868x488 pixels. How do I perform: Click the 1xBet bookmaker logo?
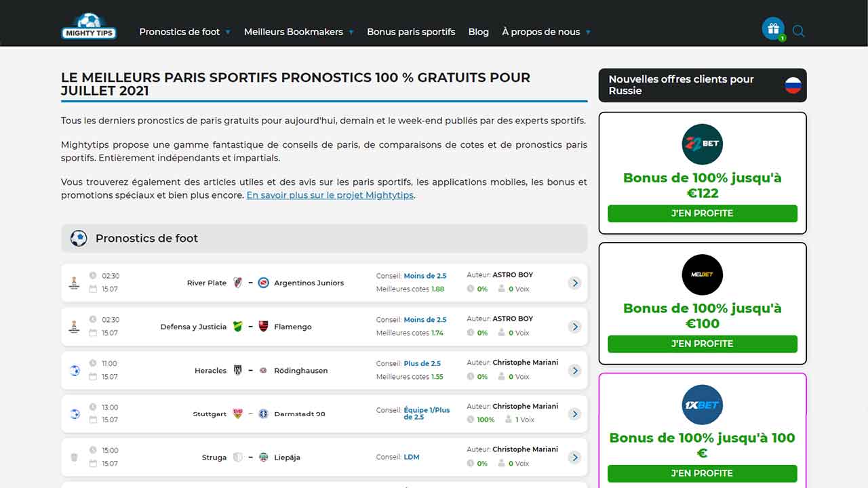tap(703, 405)
